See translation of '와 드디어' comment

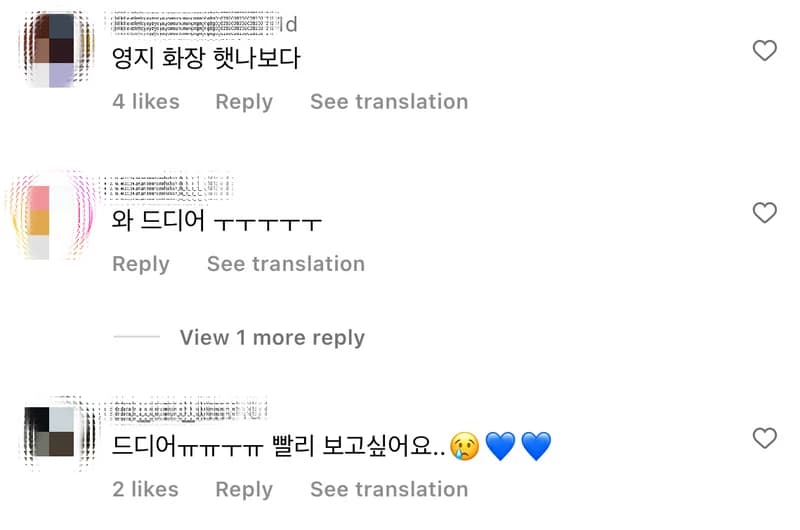(x=286, y=264)
